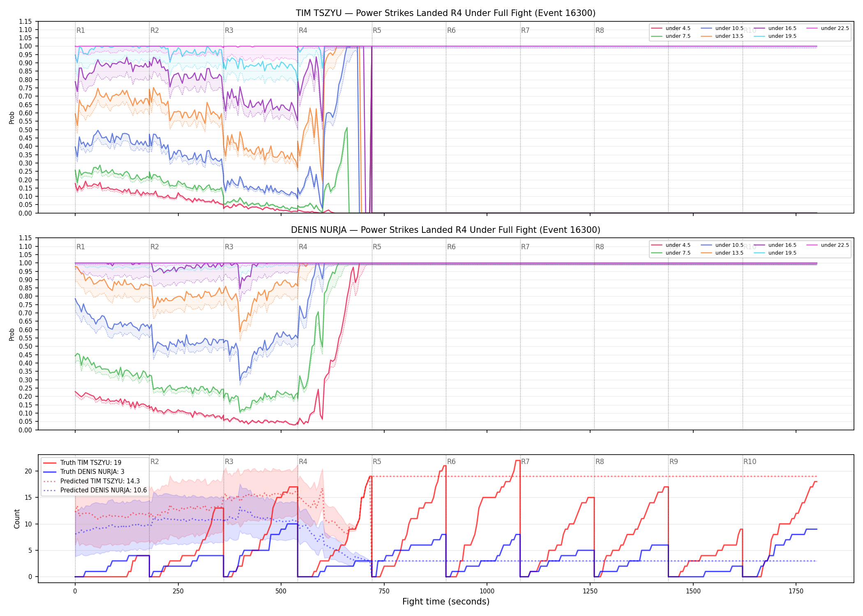Click 'Truth TIM TSZYU: 19' legend entry

coord(82,463)
